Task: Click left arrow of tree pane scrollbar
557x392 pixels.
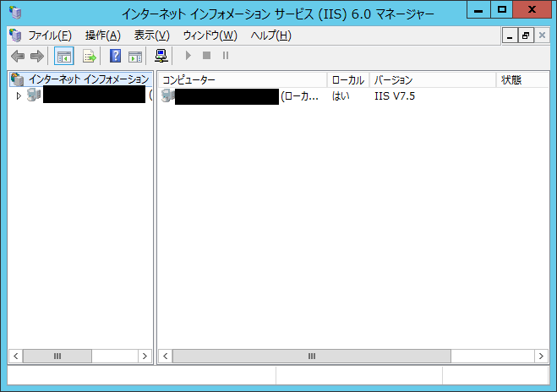Action: pyautogui.click(x=15, y=357)
